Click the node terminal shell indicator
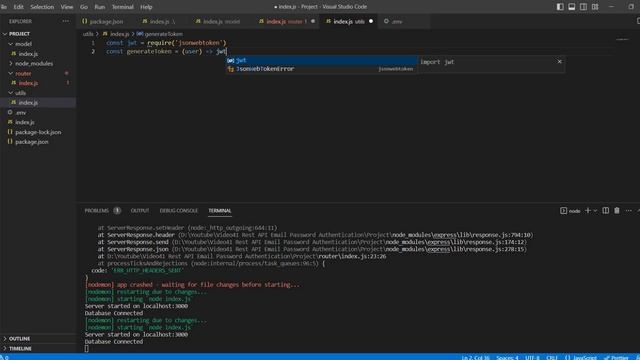 click(x=570, y=211)
